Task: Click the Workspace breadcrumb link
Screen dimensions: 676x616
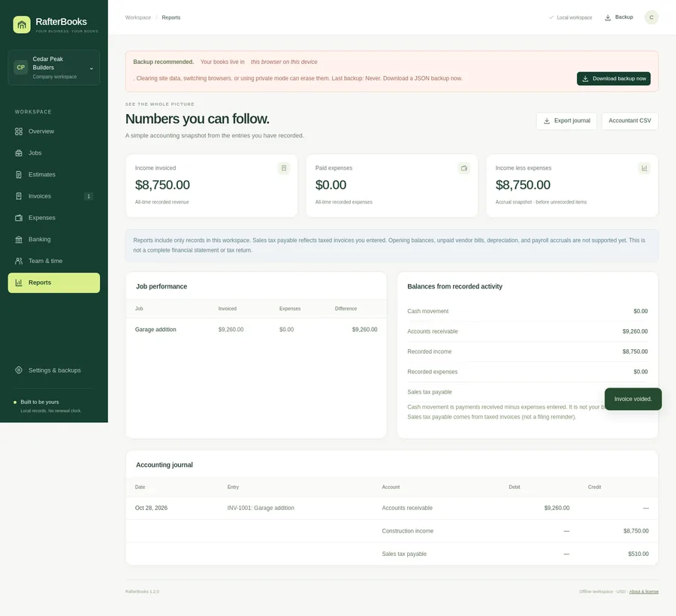Action: pyautogui.click(x=138, y=18)
